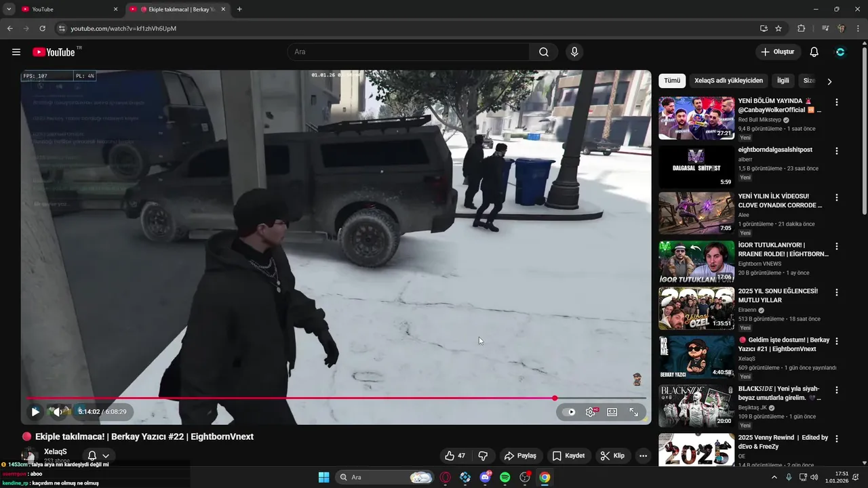Open Elraenn channel under 2025 Yıl Sonu video
This screenshot has width=868, height=488.
click(749, 310)
